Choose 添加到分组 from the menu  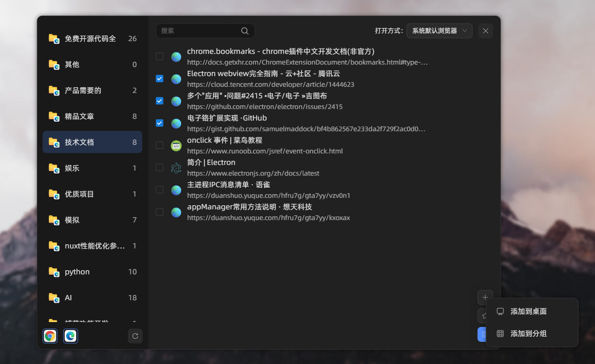click(528, 334)
